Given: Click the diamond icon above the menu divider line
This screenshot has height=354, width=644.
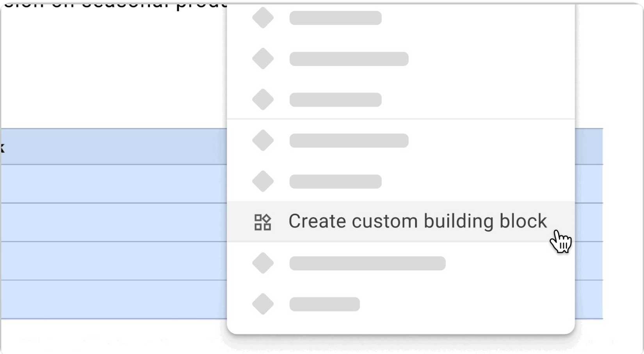Looking at the screenshot, I should pyautogui.click(x=263, y=99).
